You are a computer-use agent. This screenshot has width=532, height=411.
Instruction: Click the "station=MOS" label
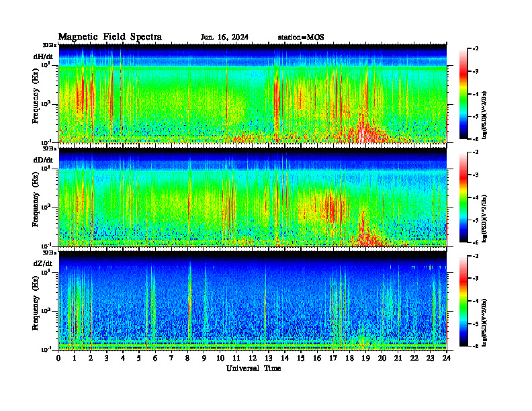click(301, 38)
